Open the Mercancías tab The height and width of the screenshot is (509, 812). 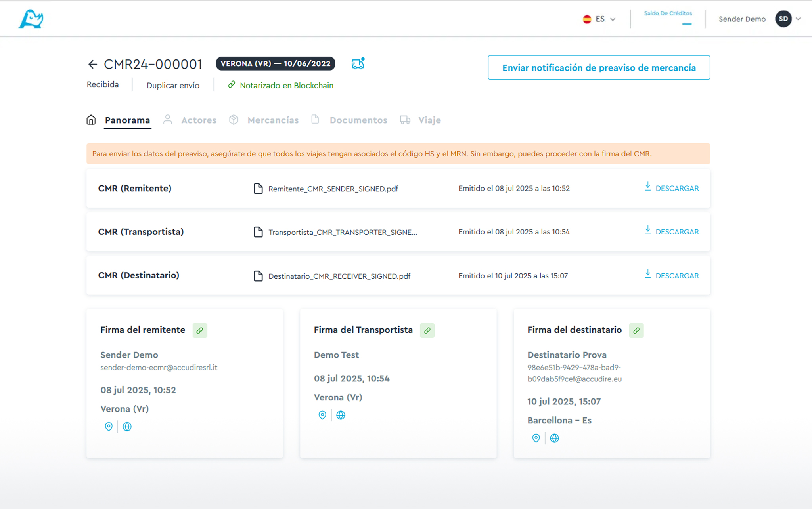pos(273,120)
